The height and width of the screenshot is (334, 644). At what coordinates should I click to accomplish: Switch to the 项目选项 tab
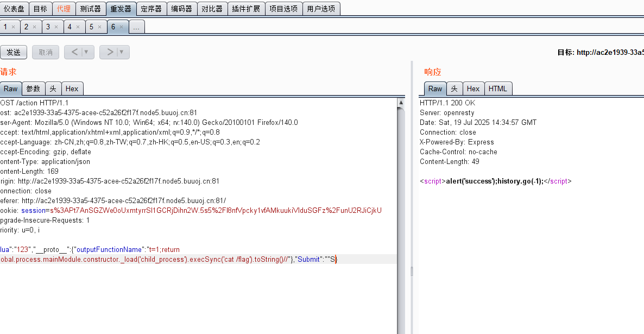coord(283,9)
